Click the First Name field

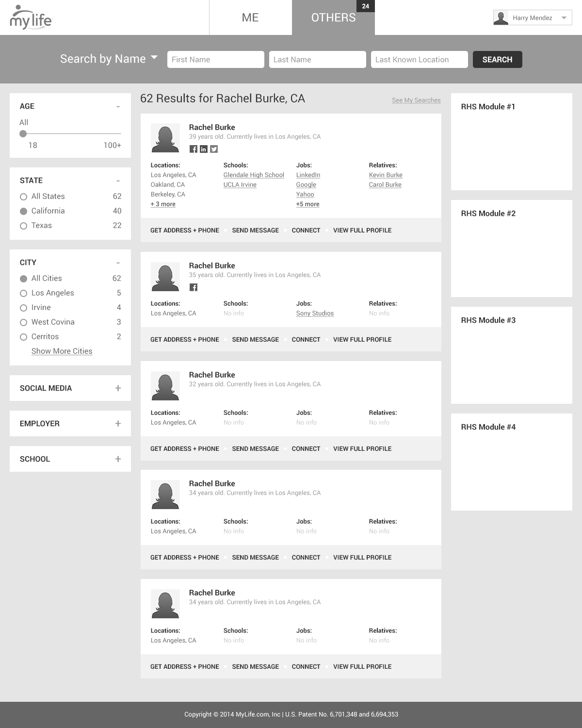coord(216,59)
